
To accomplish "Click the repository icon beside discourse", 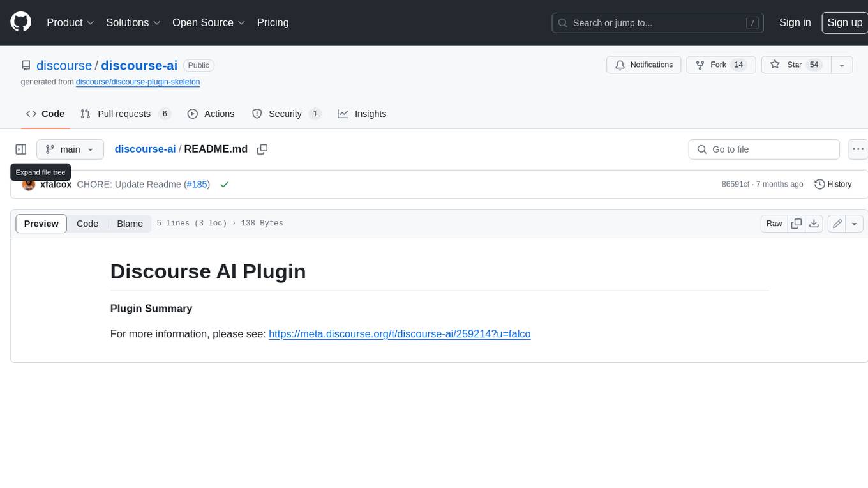I will 26,65.
